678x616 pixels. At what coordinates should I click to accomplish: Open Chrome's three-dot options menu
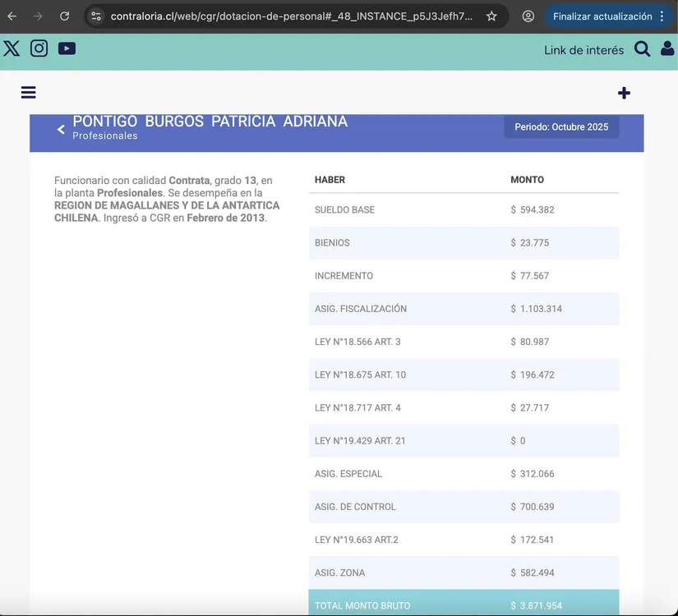click(662, 16)
